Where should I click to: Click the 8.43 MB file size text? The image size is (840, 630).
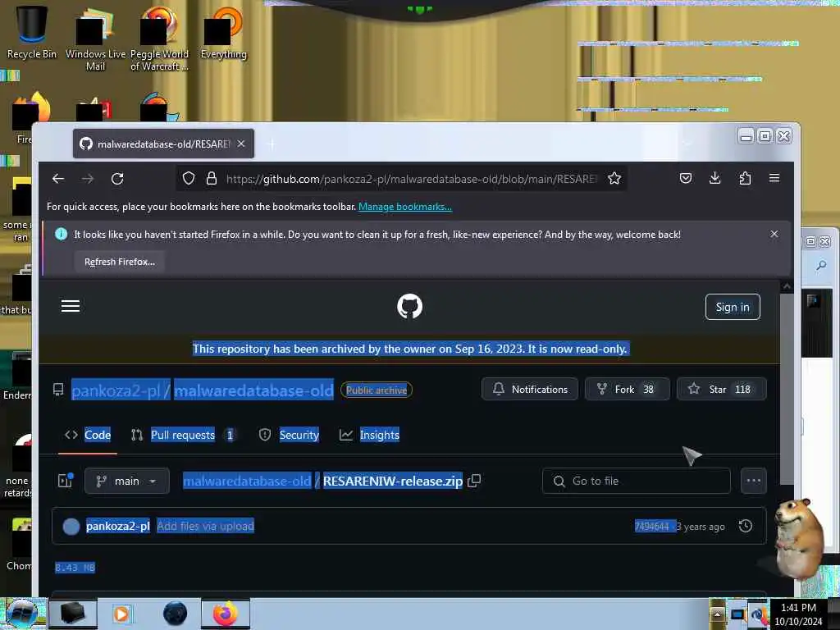75,568
